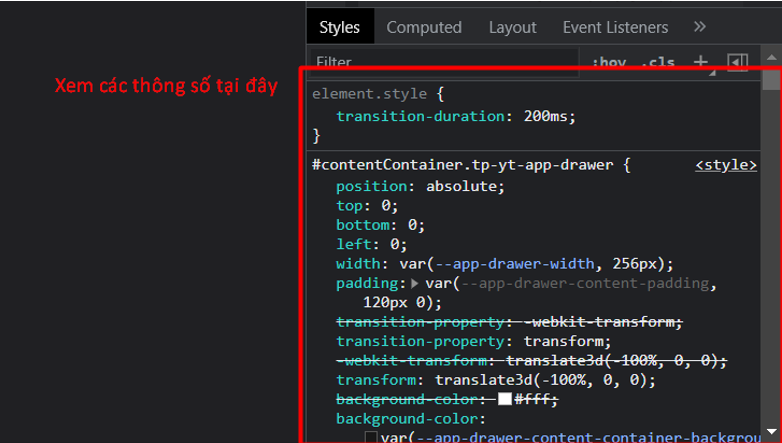Edit the transform translate3d(-100%, 0, 0) value
This screenshot has width=782, height=443.
(540, 380)
